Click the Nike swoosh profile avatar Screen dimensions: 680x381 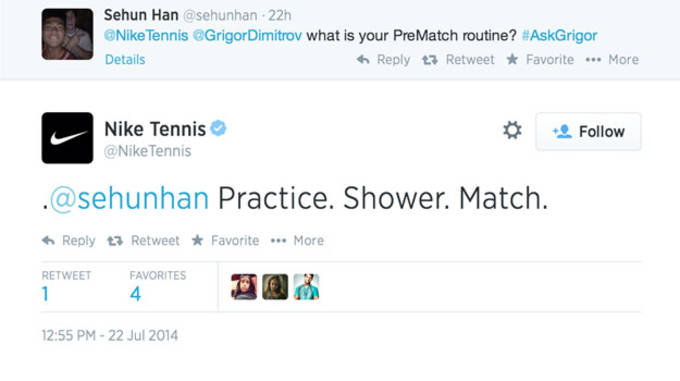click(67, 138)
